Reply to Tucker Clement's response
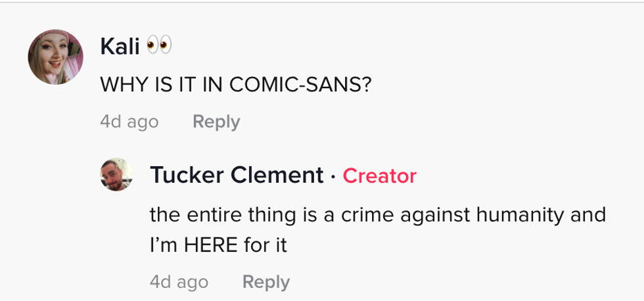Image resolution: width=644 pixels, height=301 pixels. 265,282
